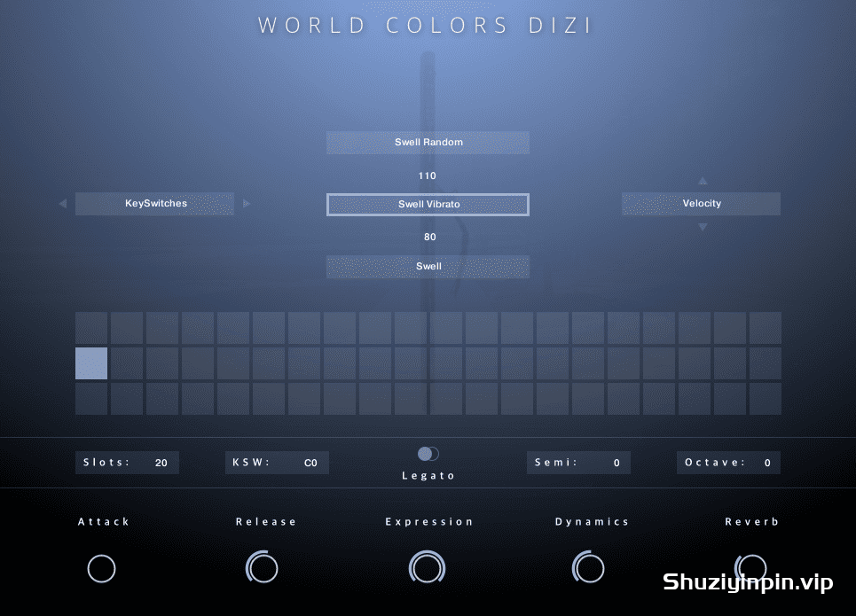Select the highlighted slot in the grid

click(91, 363)
